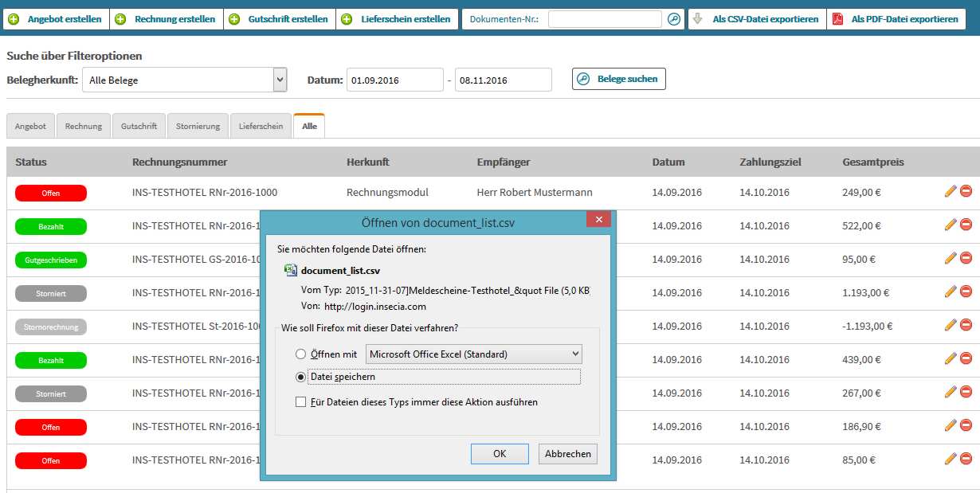The width and height of the screenshot is (980, 493).
Task: Edit the credit note row priced 95,00 €
Action: [950, 258]
